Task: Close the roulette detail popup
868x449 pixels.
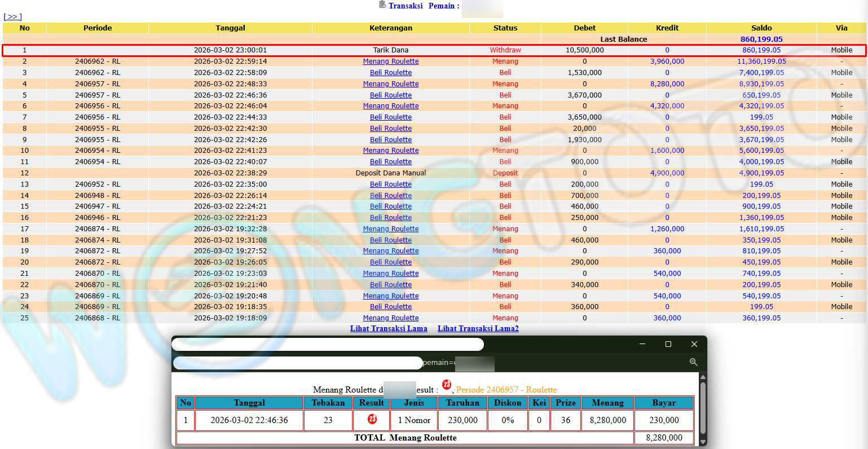Action: coord(694,344)
